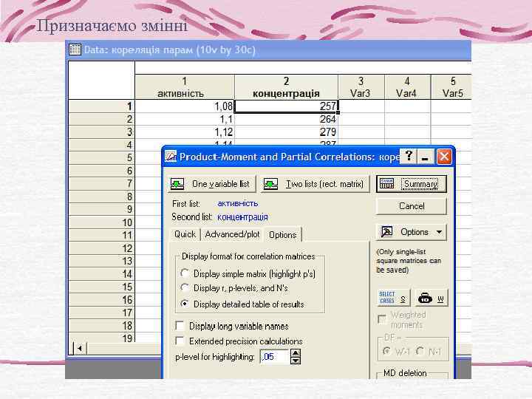Cancel the correlations dialog
Viewport: 532px width, 399px height.
click(412, 206)
